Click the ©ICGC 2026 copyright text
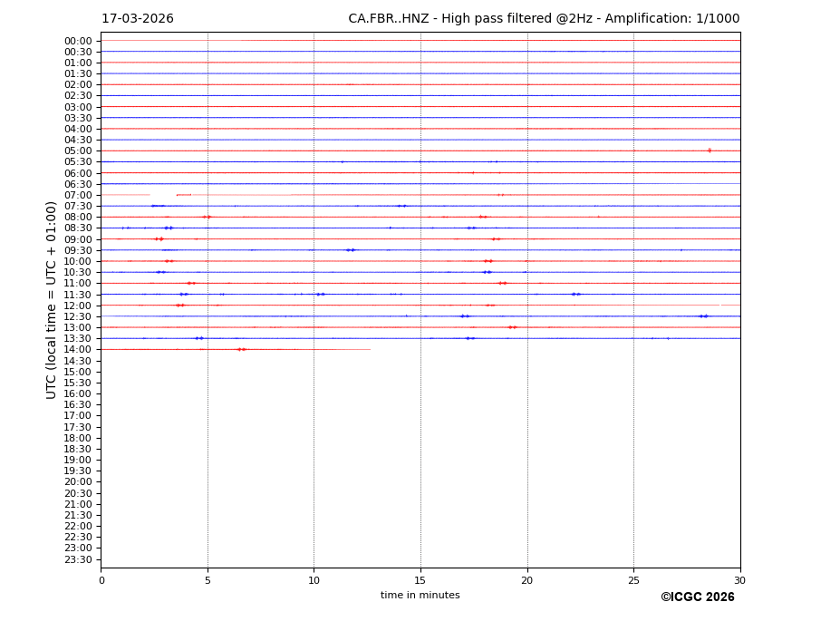 point(697,597)
